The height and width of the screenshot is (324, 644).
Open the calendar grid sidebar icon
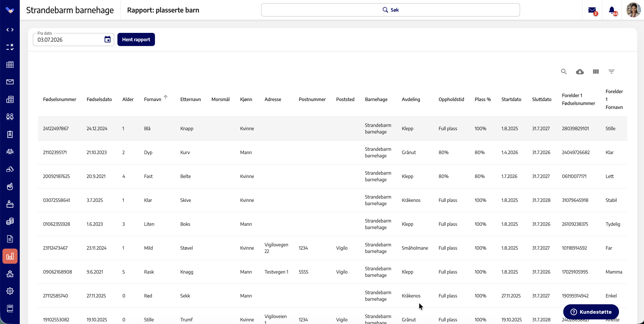point(10,64)
